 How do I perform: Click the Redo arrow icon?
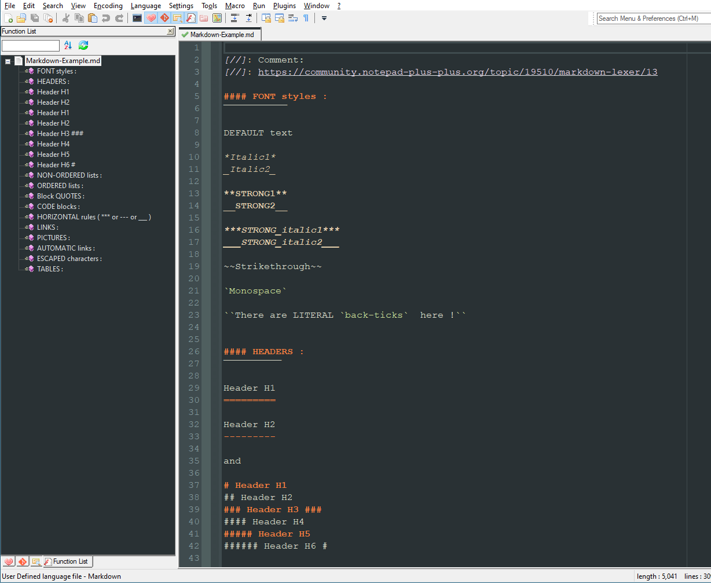click(119, 18)
